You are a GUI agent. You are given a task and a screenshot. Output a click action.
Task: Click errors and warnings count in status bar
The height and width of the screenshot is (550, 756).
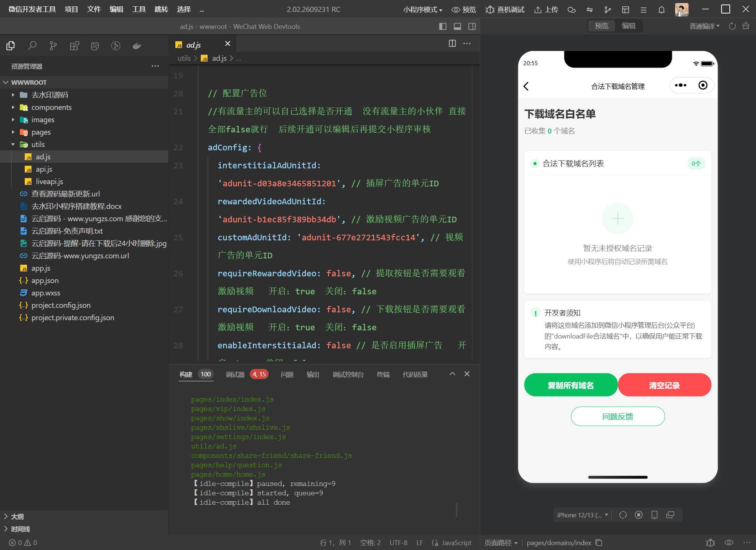[23, 543]
